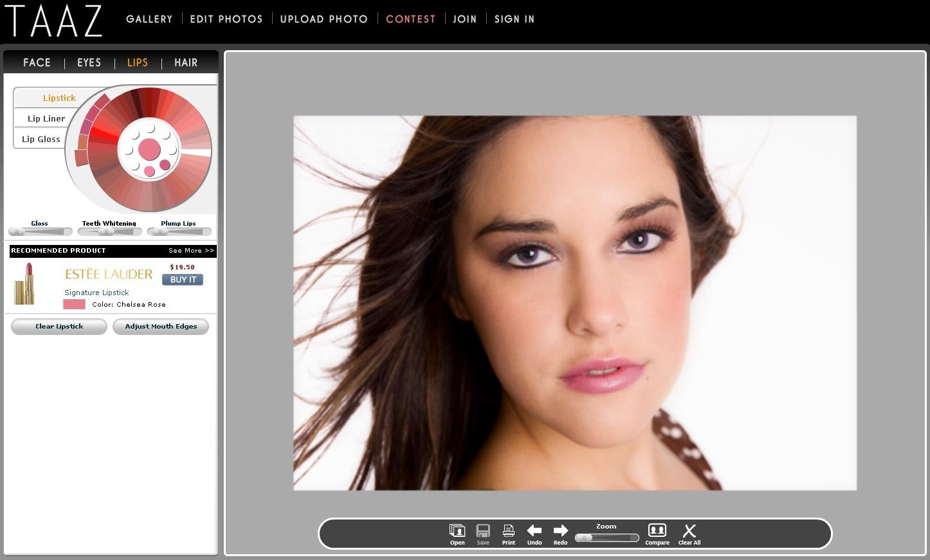Pick the light pink small circle swatch
The image size is (930, 560).
149,171
